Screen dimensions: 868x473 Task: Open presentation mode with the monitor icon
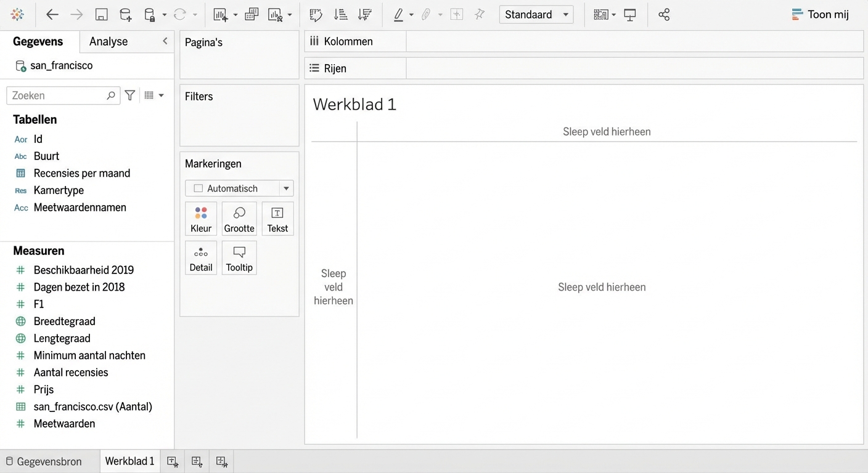tap(630, 15)
